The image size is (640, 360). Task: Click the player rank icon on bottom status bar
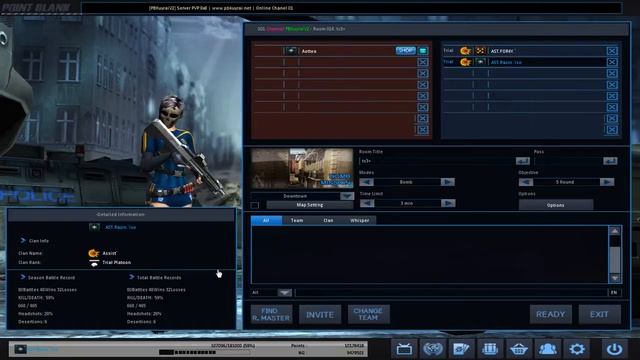click(20, 349)
